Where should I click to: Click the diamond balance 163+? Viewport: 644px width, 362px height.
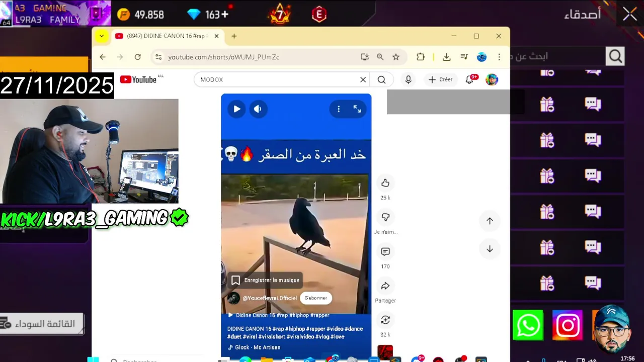pos(207,15)
